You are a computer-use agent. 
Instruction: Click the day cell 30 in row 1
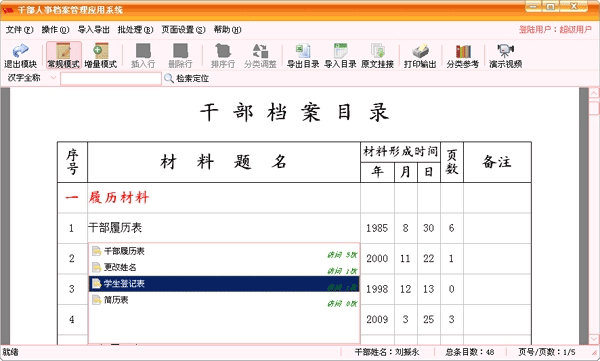(x=429, y=228)
